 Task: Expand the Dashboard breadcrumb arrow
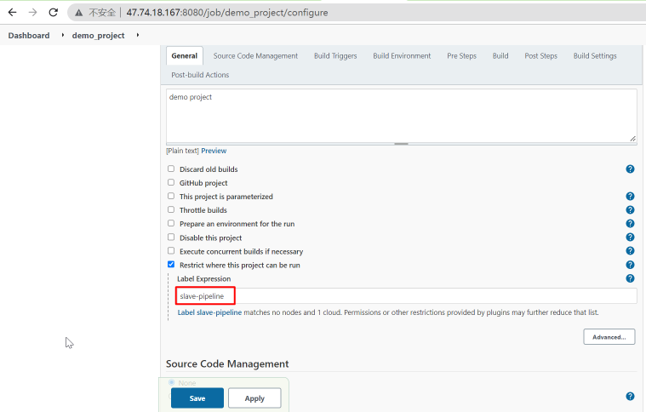point(63,35)
